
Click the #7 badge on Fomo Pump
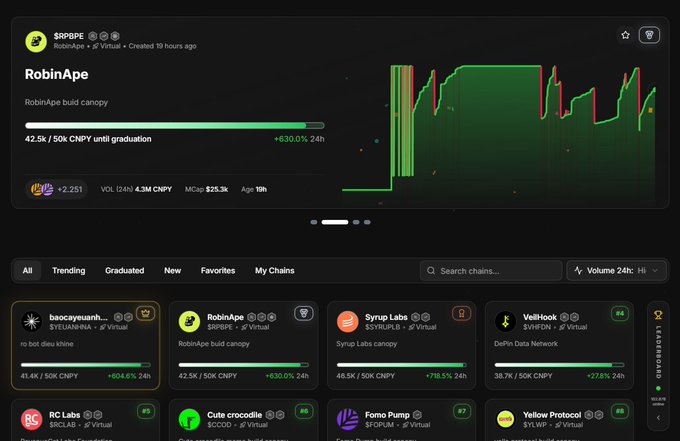(x=462, y=411)
